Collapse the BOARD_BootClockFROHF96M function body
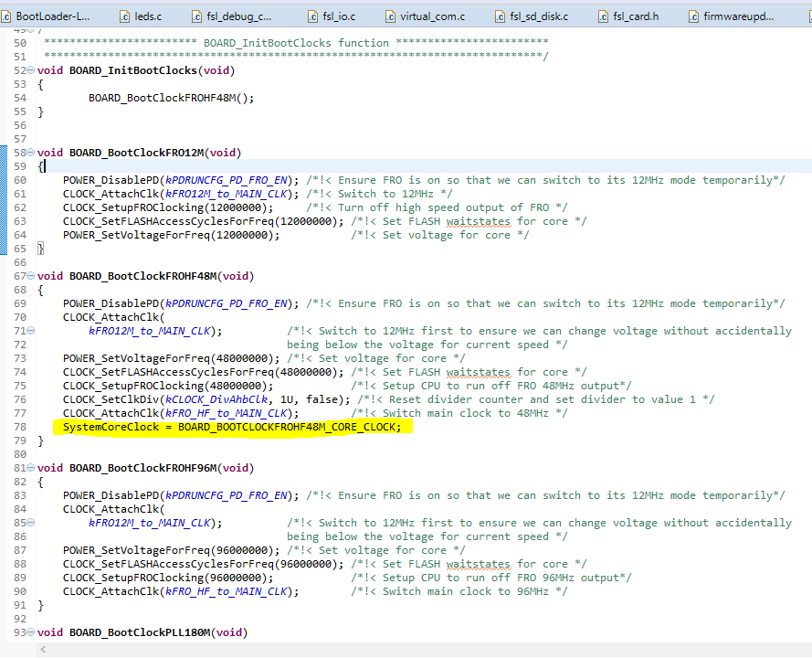This screenshot has width=812, height=658. [x=30, y=468]
